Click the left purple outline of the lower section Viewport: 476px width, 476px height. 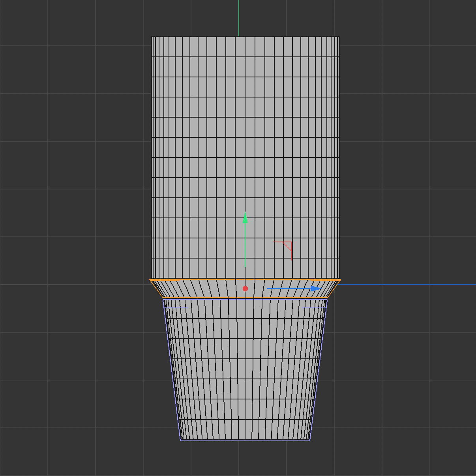(x=171, y=371)
